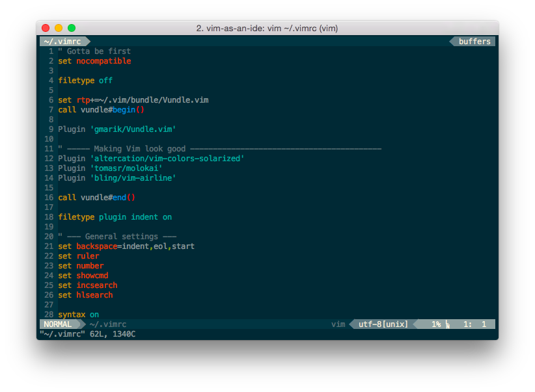This screenshot has width=535, height=392.
Task: Click 'call vundle#end()' line
Action: pos(96,198)
